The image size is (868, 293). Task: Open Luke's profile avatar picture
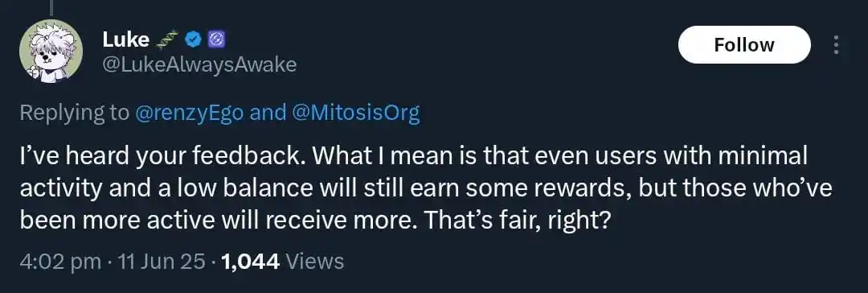(x=51, y=52)
